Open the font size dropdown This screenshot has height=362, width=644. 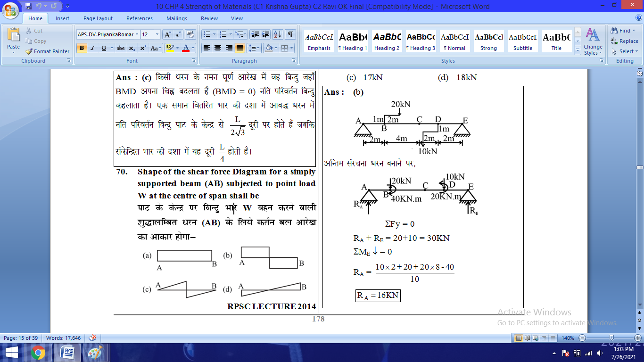click(x=158, y=34)
